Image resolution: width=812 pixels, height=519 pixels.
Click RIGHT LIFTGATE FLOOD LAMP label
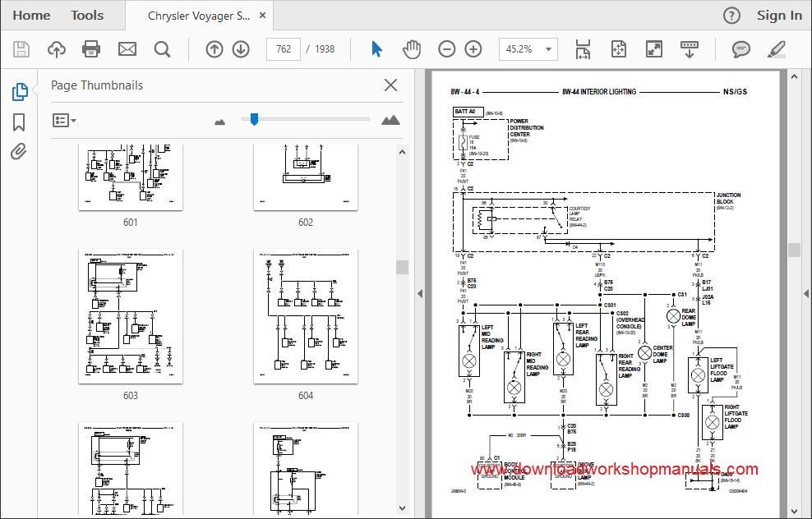click(x=736, y=416)
